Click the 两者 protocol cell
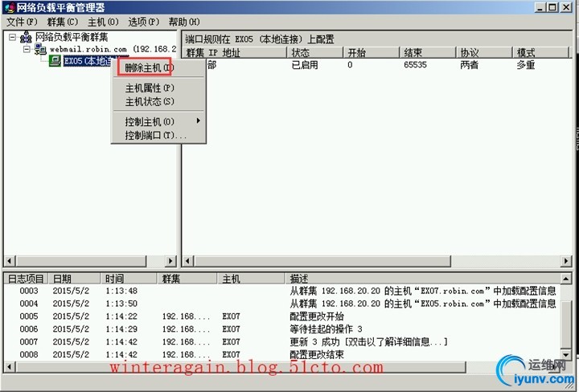 click(x=469, y=65)
